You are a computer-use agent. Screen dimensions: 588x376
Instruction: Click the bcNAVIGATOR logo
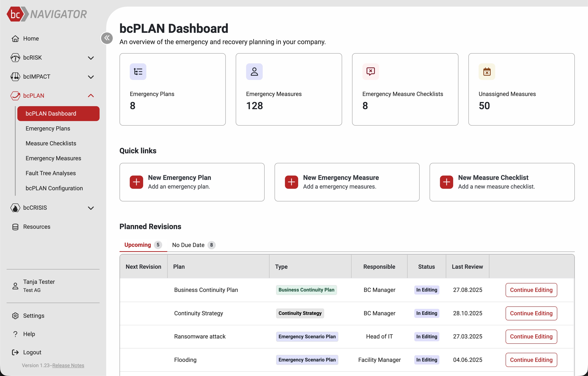pyautogui.click(x=46, y=14)
